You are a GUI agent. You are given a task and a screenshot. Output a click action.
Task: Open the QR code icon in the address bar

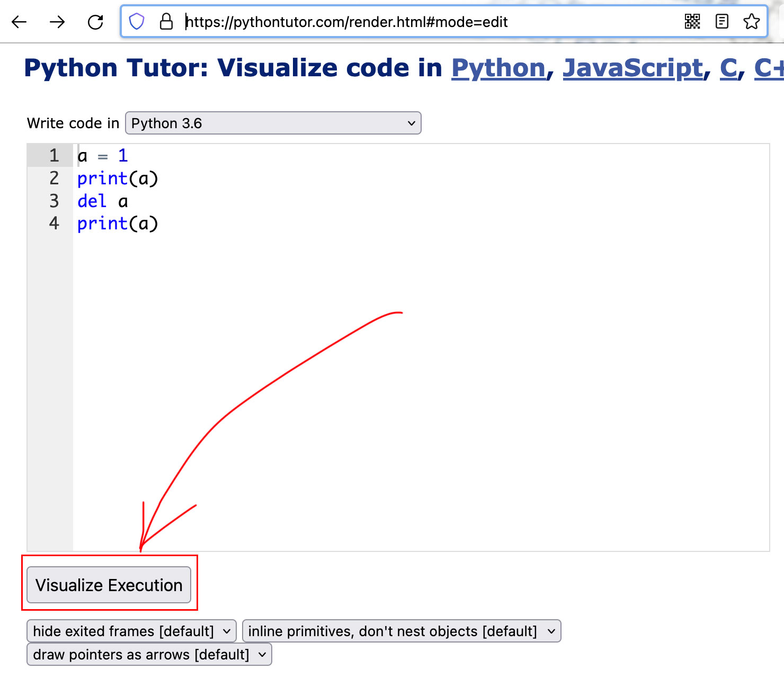[692, 22]
